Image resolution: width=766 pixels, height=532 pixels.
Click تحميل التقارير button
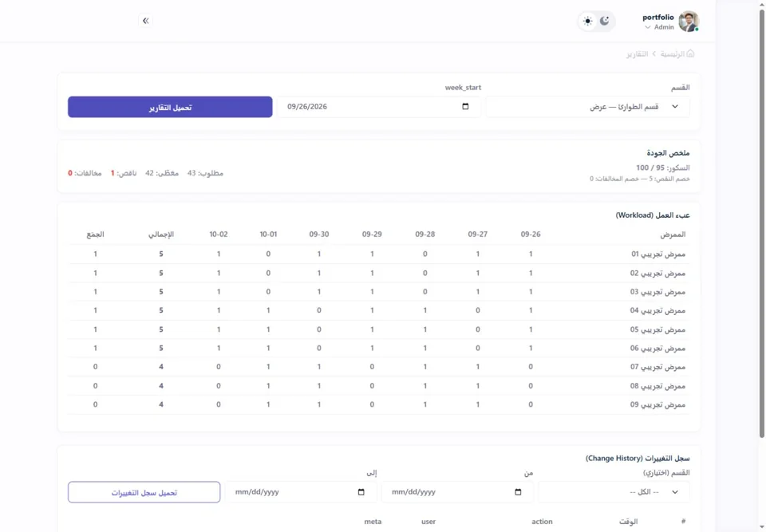(x=170, y=107)
